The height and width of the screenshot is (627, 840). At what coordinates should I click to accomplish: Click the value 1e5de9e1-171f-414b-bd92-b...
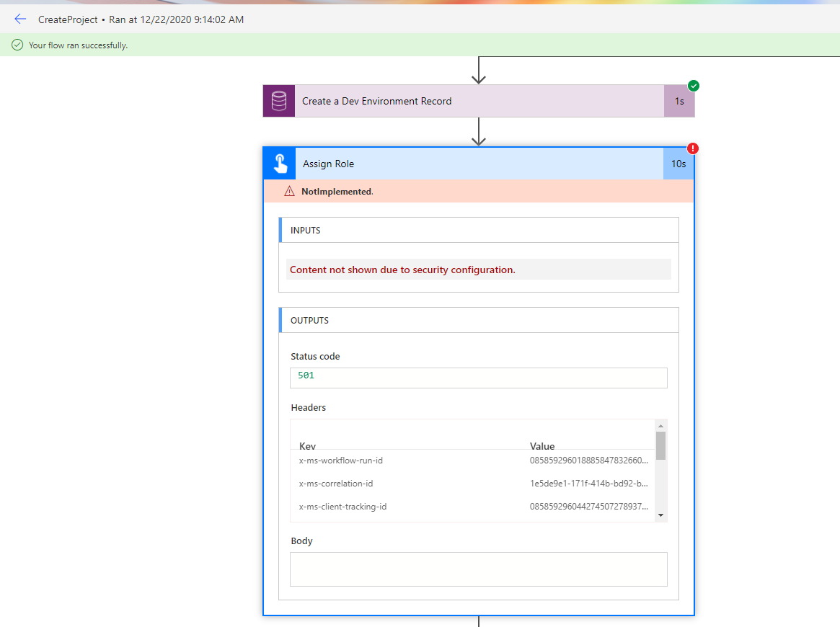point(589,484)
